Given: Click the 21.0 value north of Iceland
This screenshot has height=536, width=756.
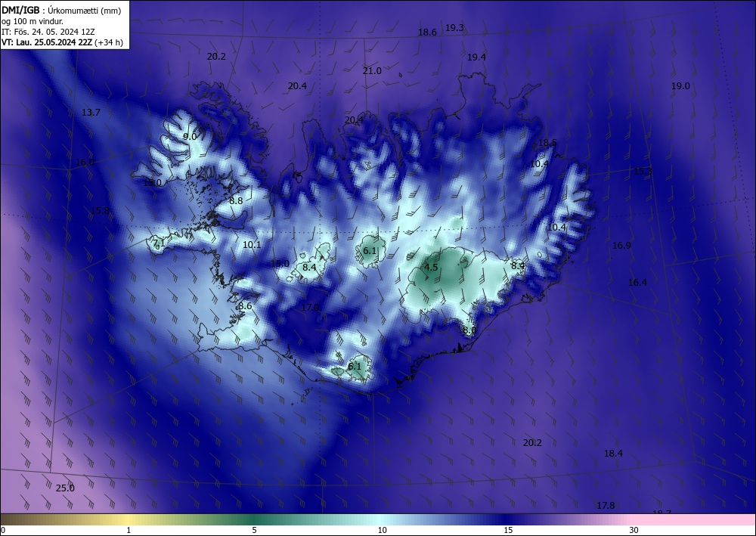Looking at the screenshot, I should (372, 71).
